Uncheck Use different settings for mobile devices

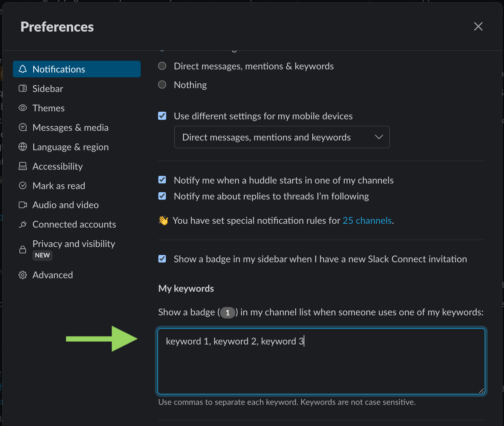pyautogui.click(x=162, y=116)
